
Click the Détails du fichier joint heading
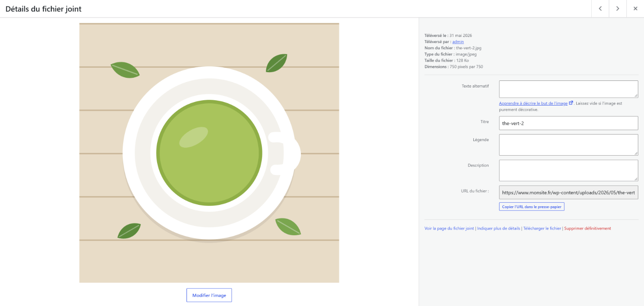[x=44, y=9]
